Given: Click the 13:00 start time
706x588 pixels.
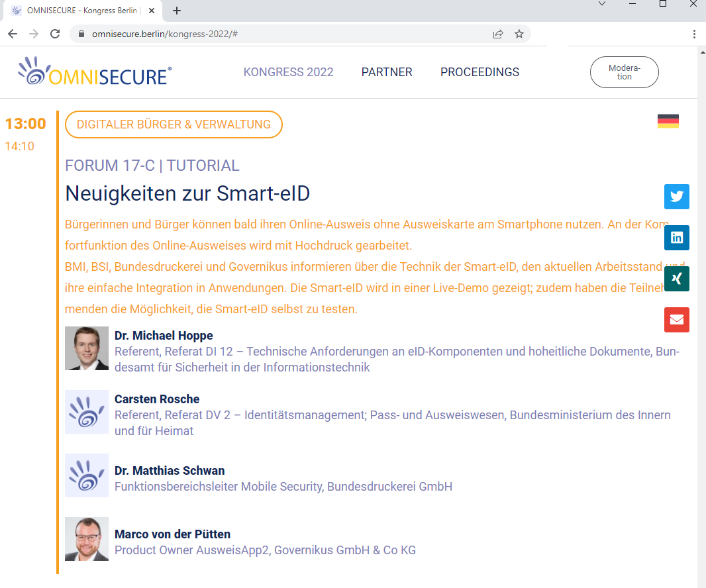Looking at the screenshot, I should (26, 123).
